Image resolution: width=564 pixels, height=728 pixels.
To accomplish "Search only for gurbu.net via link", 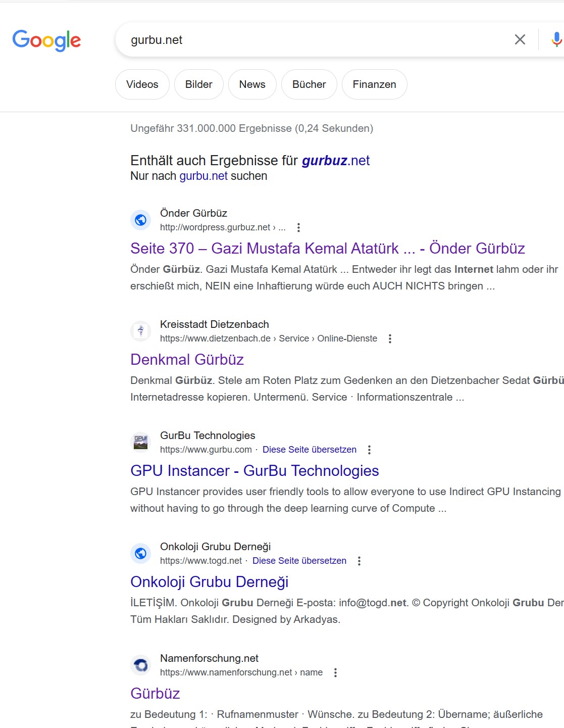I will coord(203,176).
